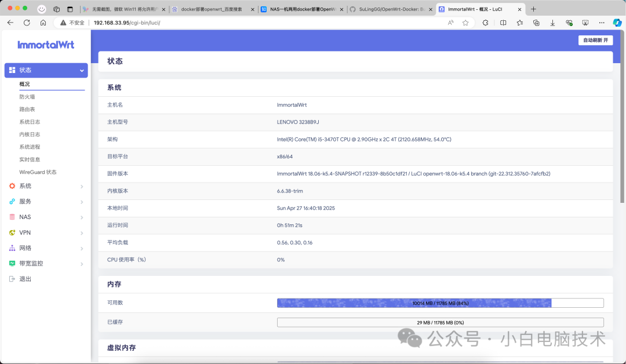Toggle the split screen view icon
The height and width of the screenshot is (364, 626).
click(x=503, y=23)
